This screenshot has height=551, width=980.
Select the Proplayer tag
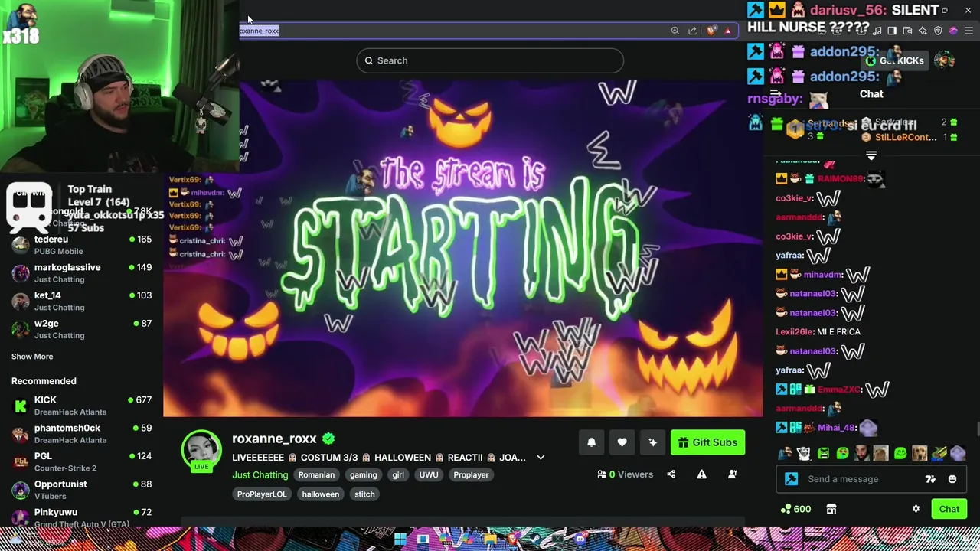point(471,474)
